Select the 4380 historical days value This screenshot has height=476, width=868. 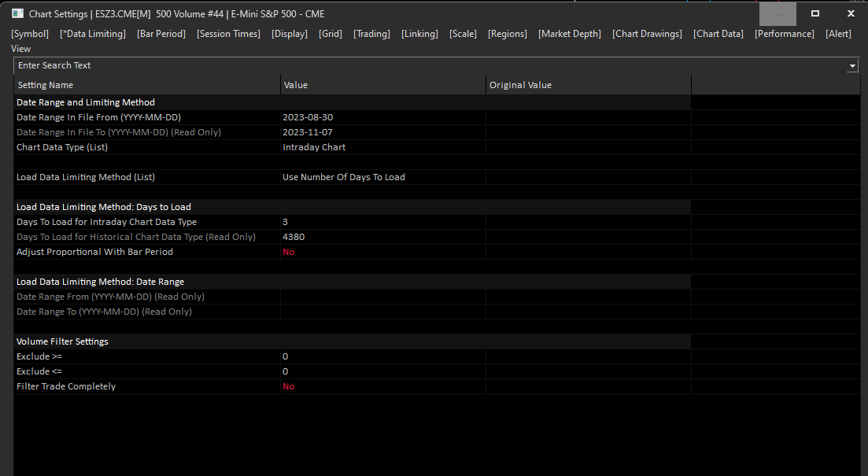[383, 237]
